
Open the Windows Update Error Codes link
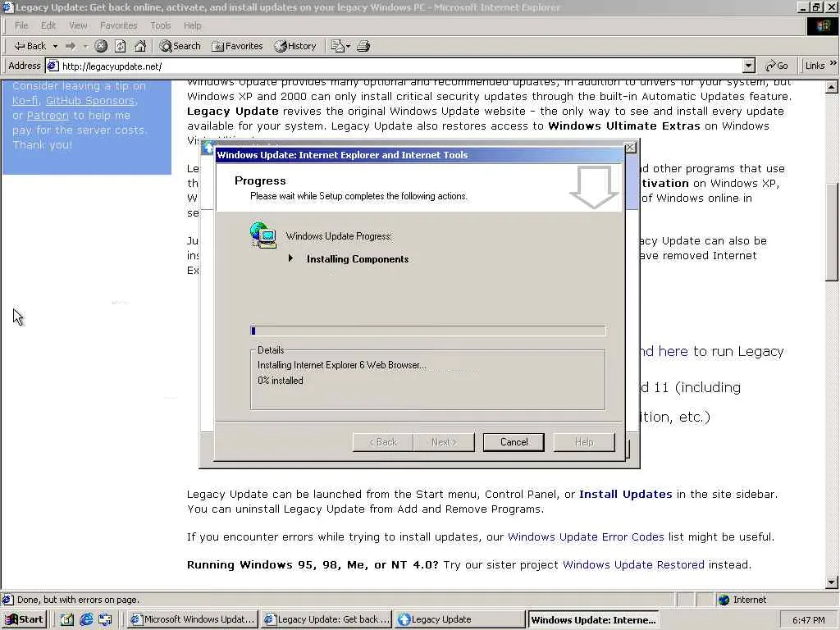[586, 536]
